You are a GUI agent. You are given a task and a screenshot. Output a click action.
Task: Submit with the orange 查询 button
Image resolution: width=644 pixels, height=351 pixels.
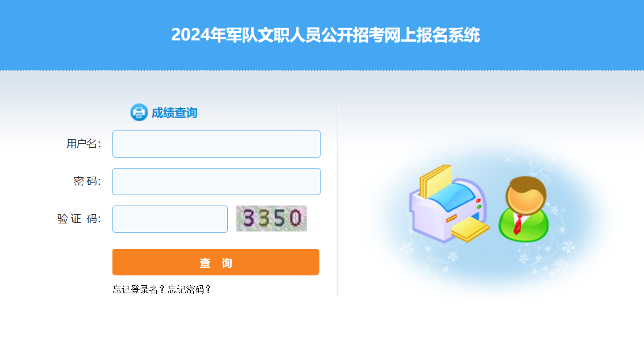(x=216, y=262)
